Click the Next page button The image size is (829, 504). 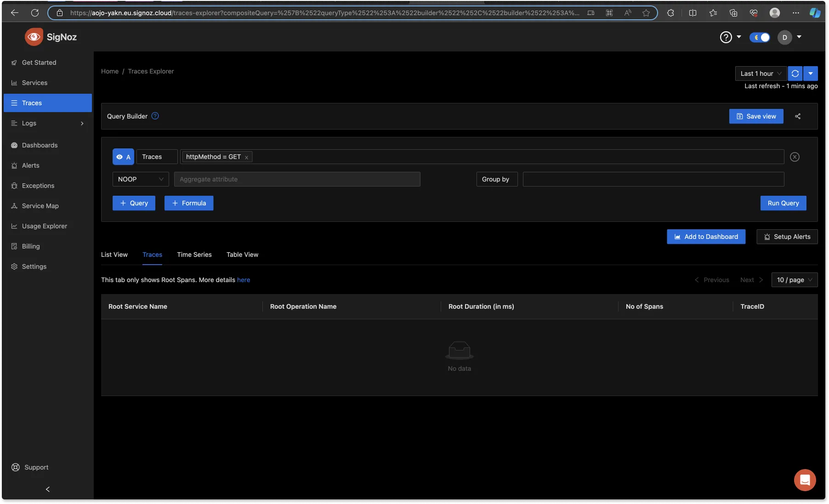tap(752, 280)
